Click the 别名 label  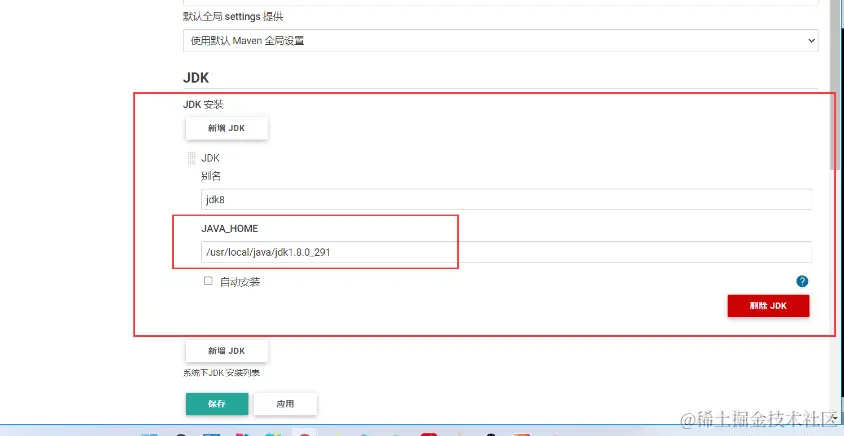(x=211, y=176)
